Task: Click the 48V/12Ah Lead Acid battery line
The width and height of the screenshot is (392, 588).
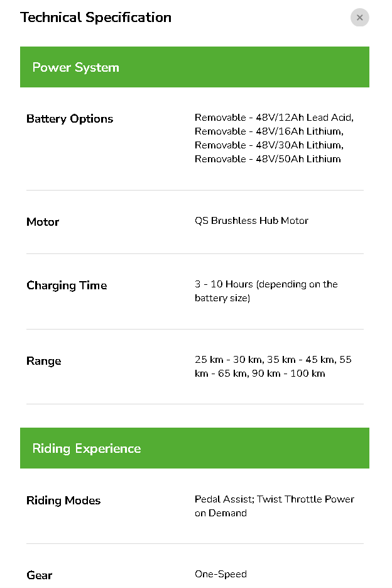Action: click(x=274, y=118)
